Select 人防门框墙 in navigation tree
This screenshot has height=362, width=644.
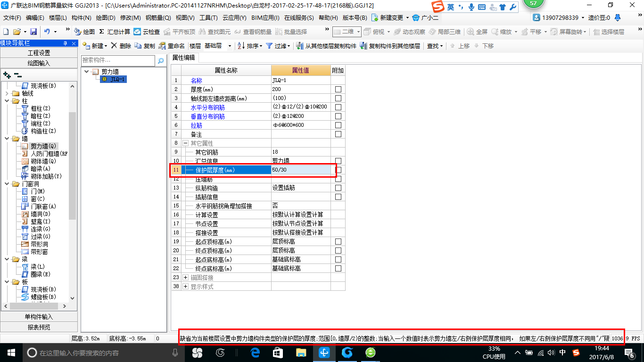(45, 154)
